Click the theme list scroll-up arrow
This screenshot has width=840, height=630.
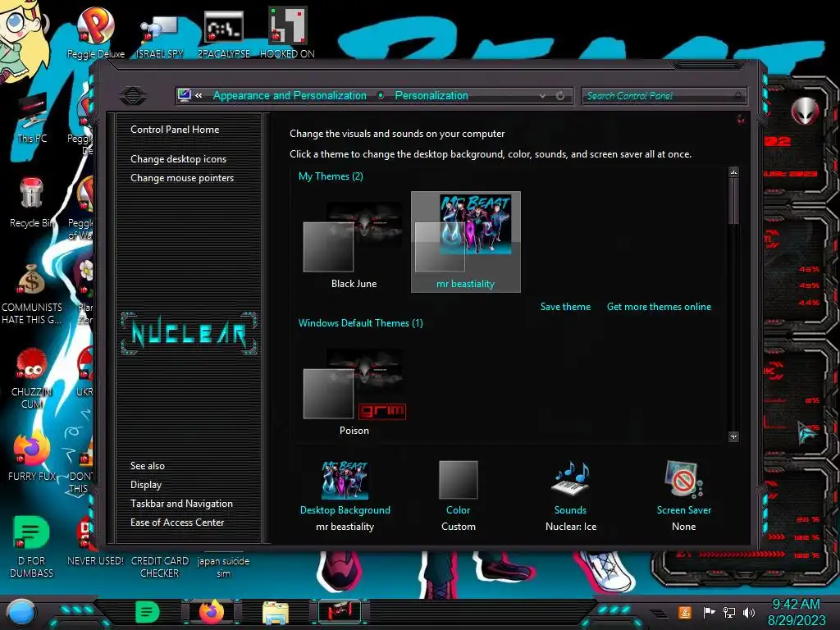tap(733, 172)
